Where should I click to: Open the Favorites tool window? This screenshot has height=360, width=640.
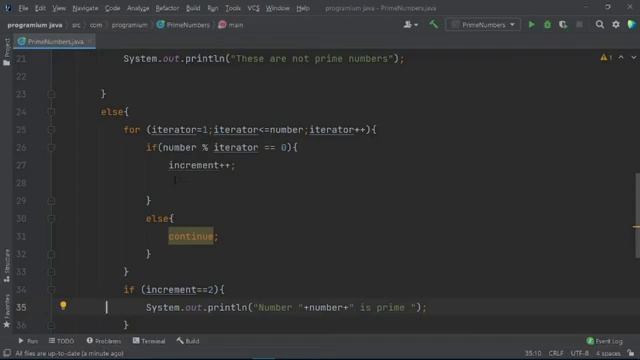pos(7,311)
